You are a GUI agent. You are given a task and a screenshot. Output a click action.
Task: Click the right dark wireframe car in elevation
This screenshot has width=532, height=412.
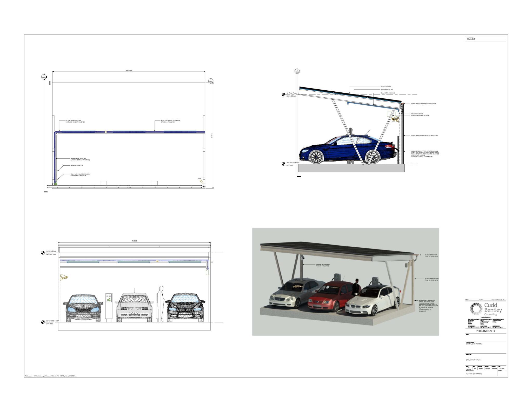[x=185, y=307]
